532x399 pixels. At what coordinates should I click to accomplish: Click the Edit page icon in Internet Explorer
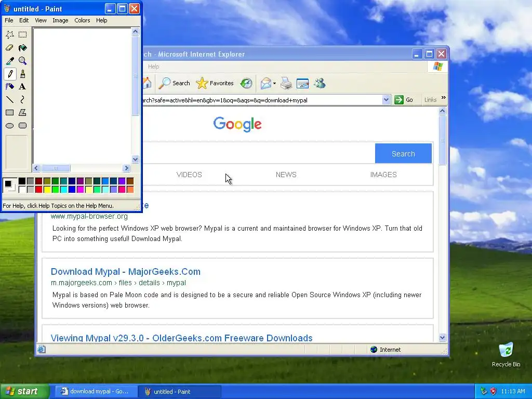[x=302, y=83]
